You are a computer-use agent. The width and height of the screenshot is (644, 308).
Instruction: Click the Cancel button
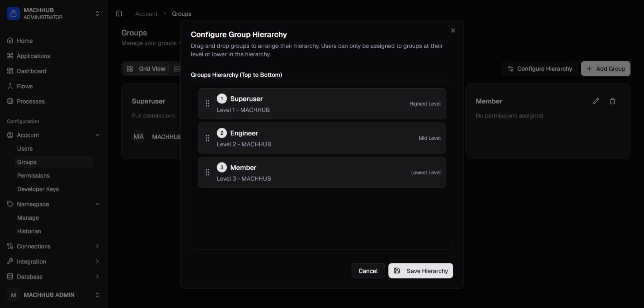coord(368,271)
